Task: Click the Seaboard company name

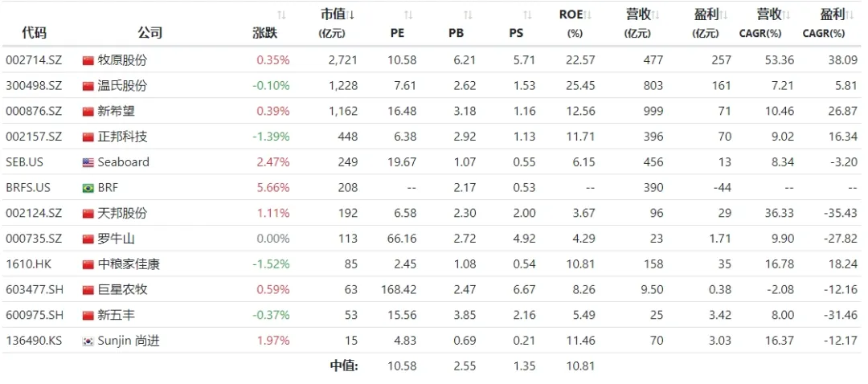Action: pos(123,162)
